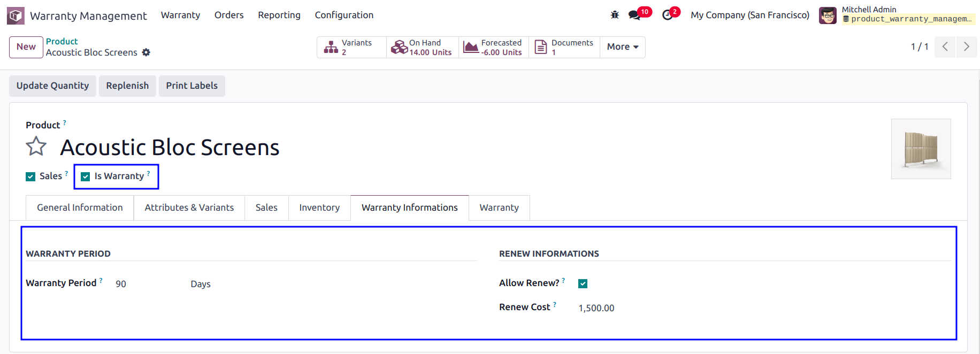This screenshot has height=354, width=980.
Task: Expand the More dropdown
Action: click(623, 47)
